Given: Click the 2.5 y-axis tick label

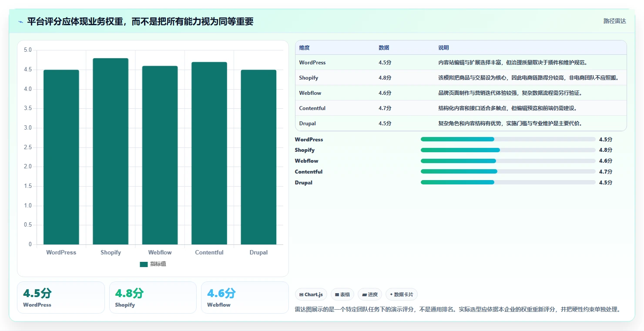Looking at the screenshot, I should [x=28, y=147].
